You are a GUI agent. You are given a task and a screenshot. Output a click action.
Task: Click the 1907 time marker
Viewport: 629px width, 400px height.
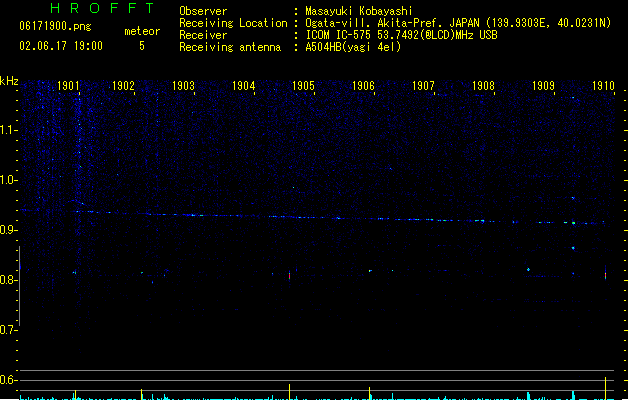click(x=424, y=86)
